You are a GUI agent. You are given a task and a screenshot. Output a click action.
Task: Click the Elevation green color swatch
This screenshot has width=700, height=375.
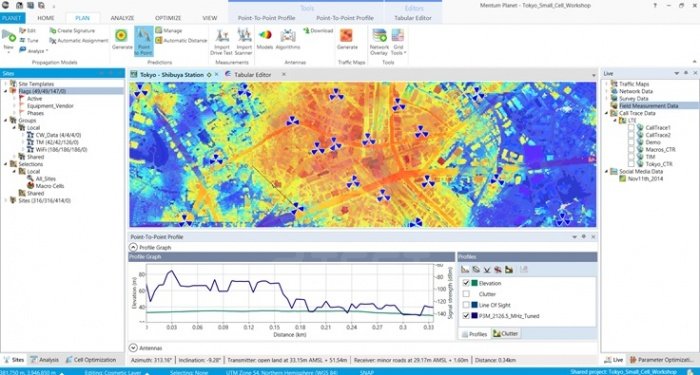point(474,283)
